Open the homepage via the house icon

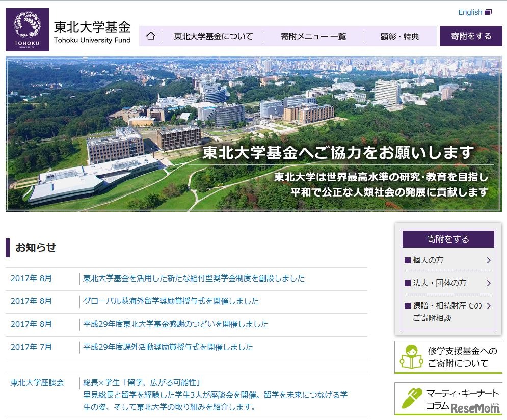(151, 36)
